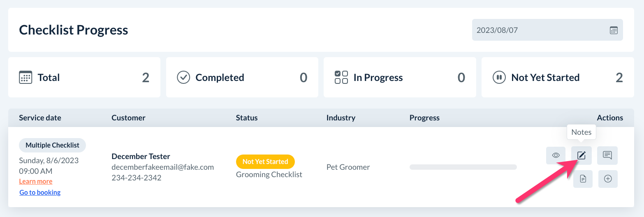Click the Customer column header
Screen dimensions: 644x217
click(128, 118)
